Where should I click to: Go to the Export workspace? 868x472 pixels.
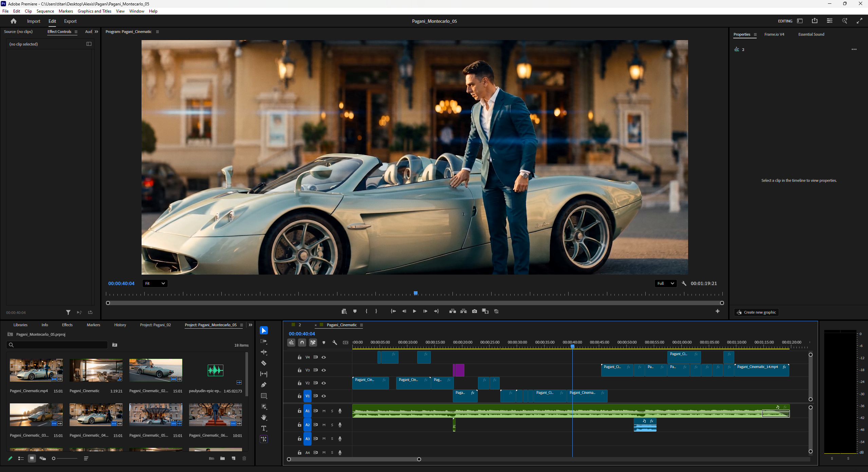[x=70, y=21]
